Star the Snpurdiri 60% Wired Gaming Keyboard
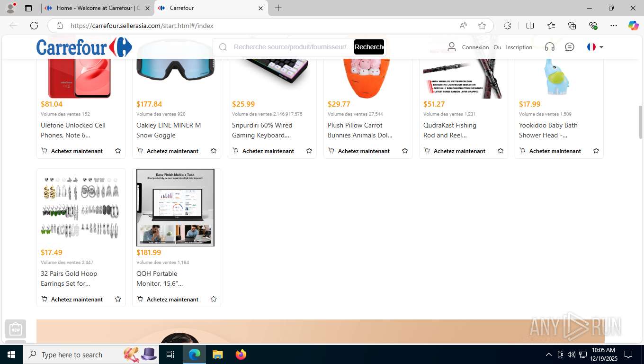This screenshot has width=644, height=364. coord(309,151)
